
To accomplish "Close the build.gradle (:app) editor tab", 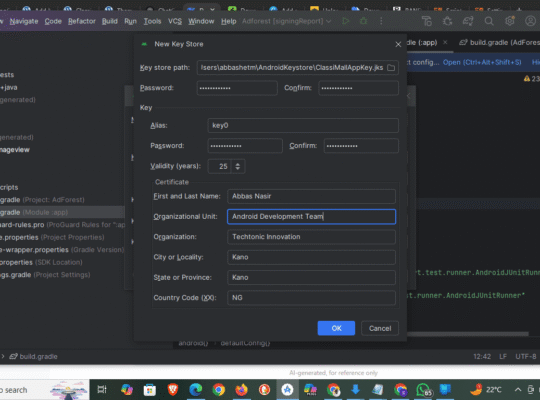I will pos(445,42).
